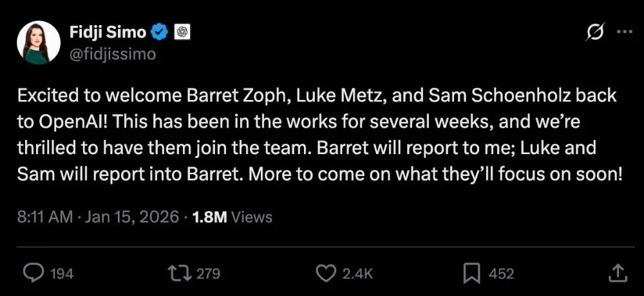Click the share upload icon

[617, 273]
